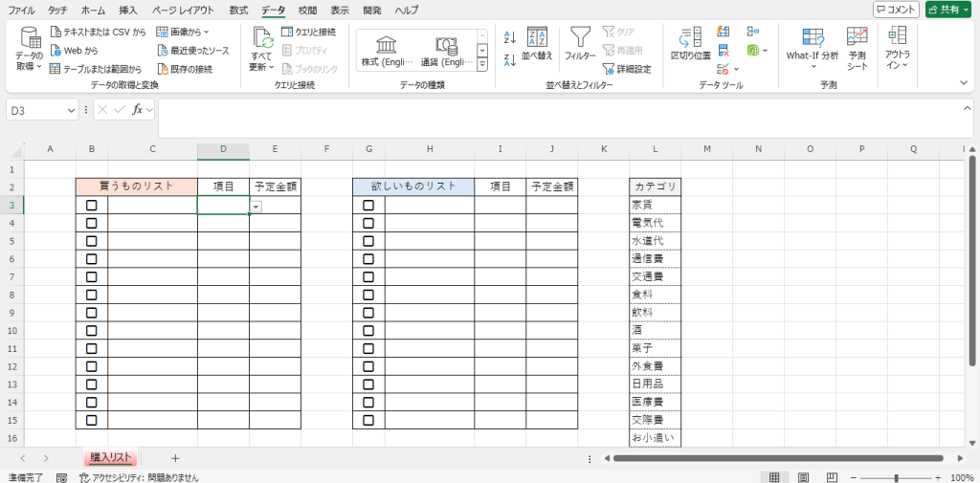The image size is (980, 483).
Task: Click the コメント button
Action: pyautogui.click(x=896, y=10)
